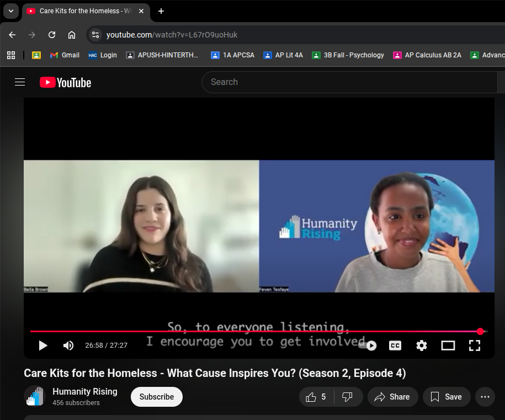Viewport: 505px width, 420px height.
Task: Enter full screen mode
Action: coord(475,345)
